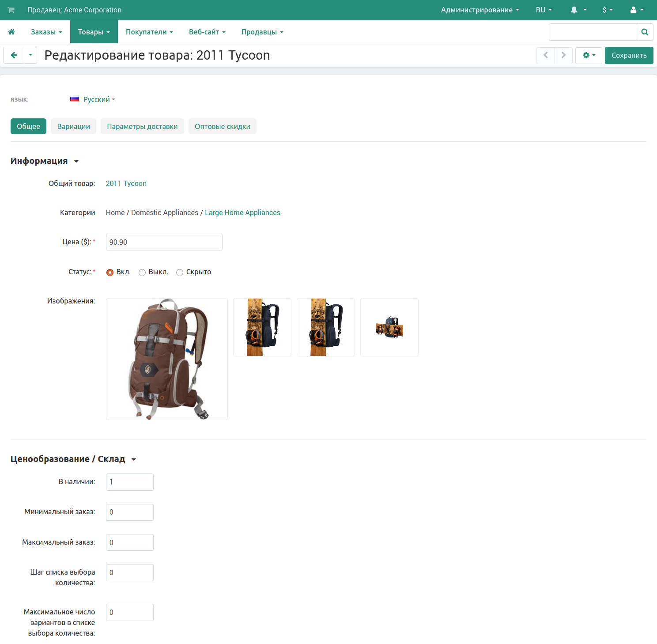Open the notifications bell menu
The image size is (657, 644).
[x=578, y=10]
